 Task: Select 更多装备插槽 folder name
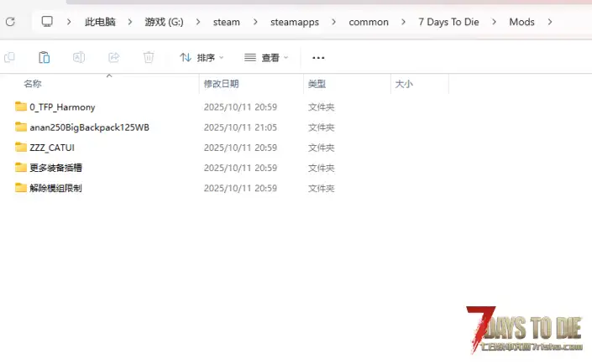click(x=56, y=168)
